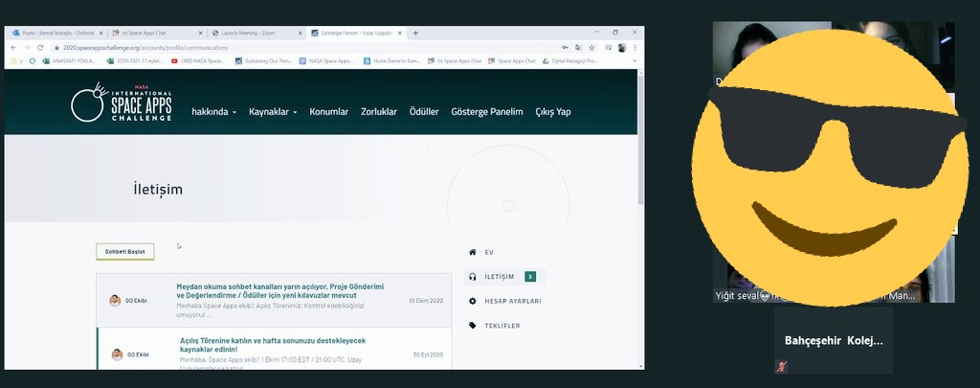Click the 30 Eyl 2020 date text

click(428, 354)
